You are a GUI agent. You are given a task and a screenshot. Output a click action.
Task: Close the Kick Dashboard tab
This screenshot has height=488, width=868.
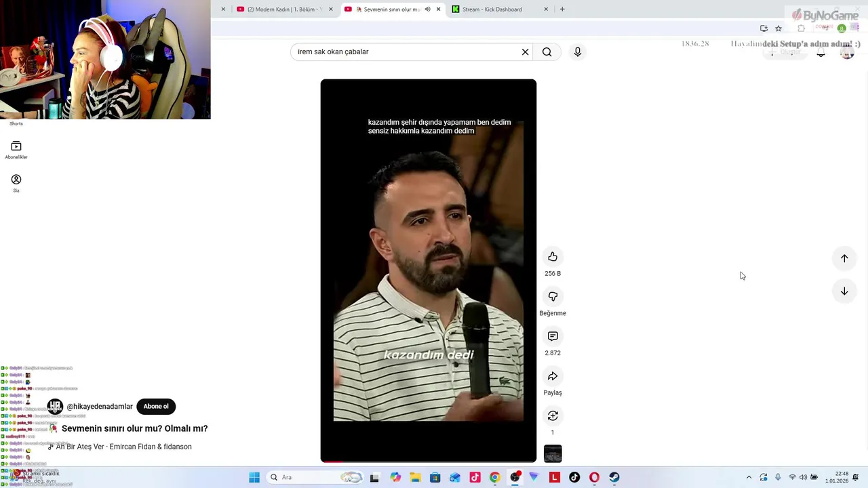[546, 9]
